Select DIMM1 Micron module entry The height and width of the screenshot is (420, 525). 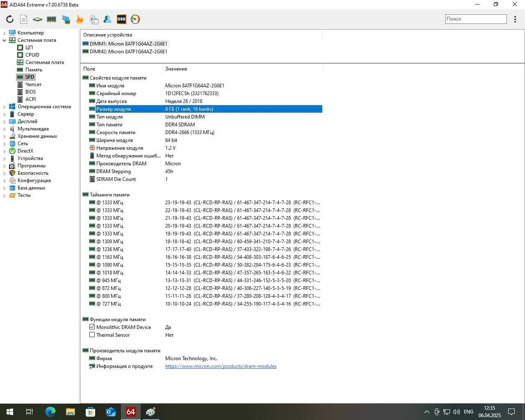125,44
